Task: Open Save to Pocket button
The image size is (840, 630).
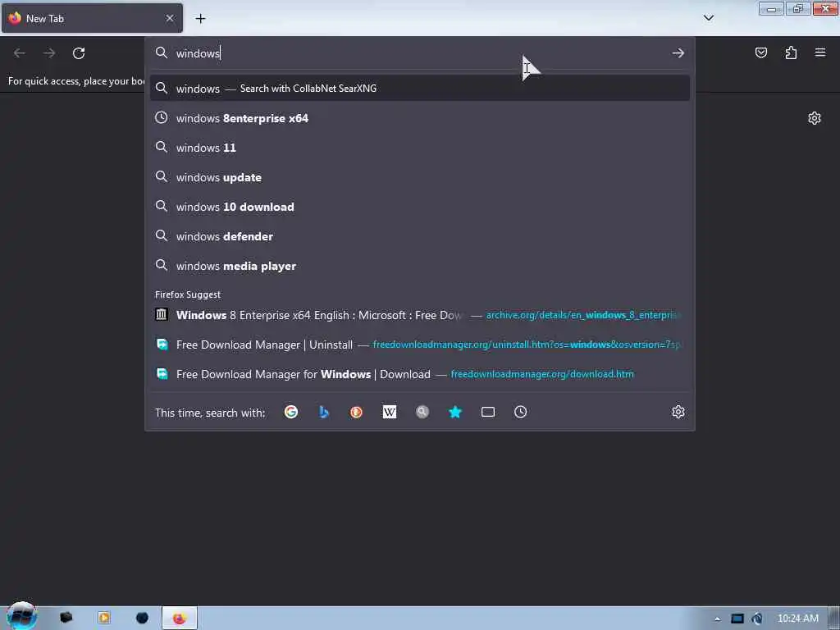Action: click(x=760, y=52)
